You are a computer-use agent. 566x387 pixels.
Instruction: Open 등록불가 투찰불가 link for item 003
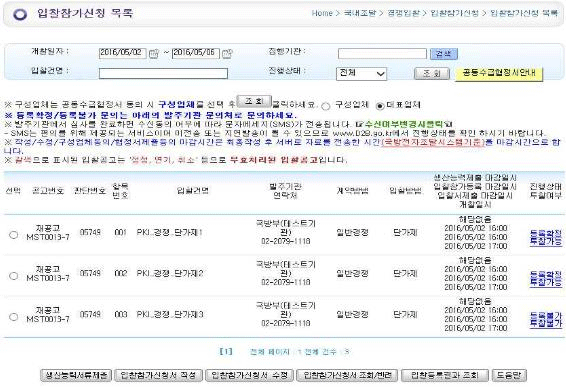pos(545,319)
